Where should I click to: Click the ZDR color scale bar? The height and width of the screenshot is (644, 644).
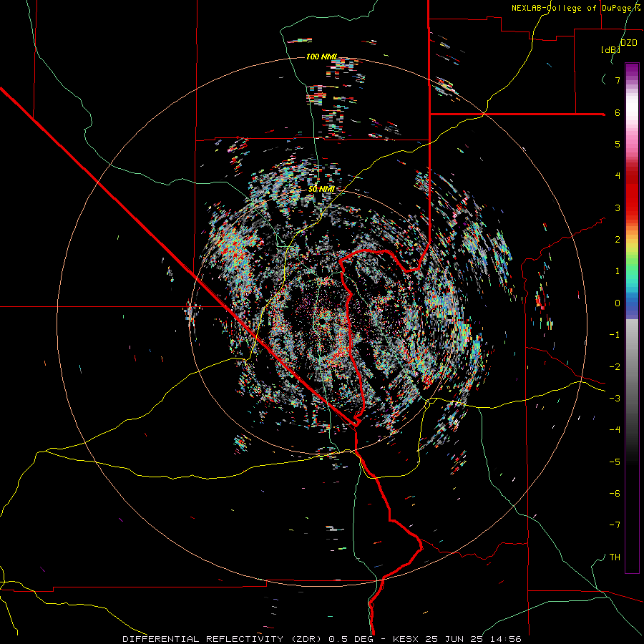632,318
